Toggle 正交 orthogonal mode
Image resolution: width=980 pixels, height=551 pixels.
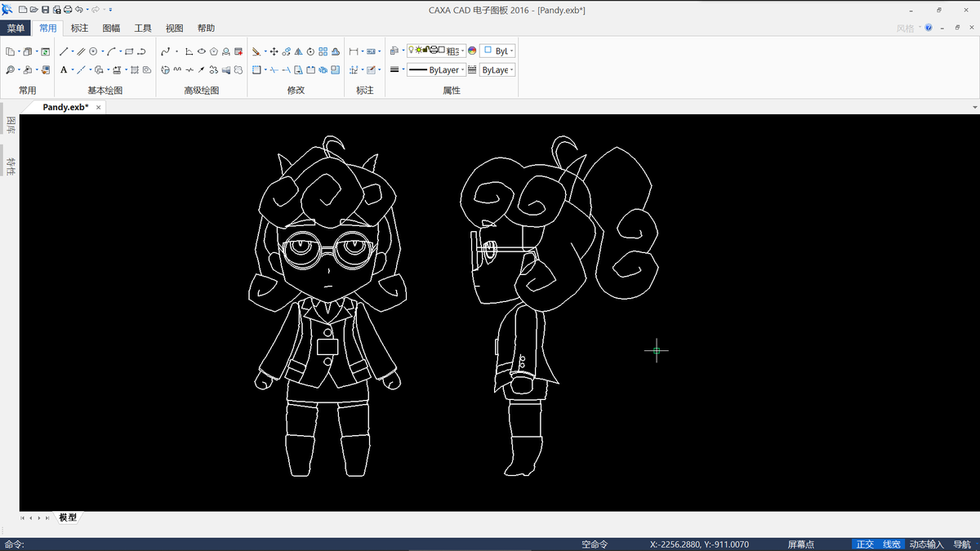(865, 544)
